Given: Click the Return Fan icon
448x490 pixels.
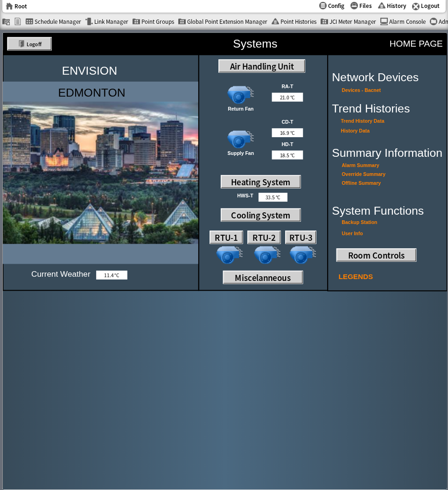Looking at the screenshot, I should click(x=240, y=95).
